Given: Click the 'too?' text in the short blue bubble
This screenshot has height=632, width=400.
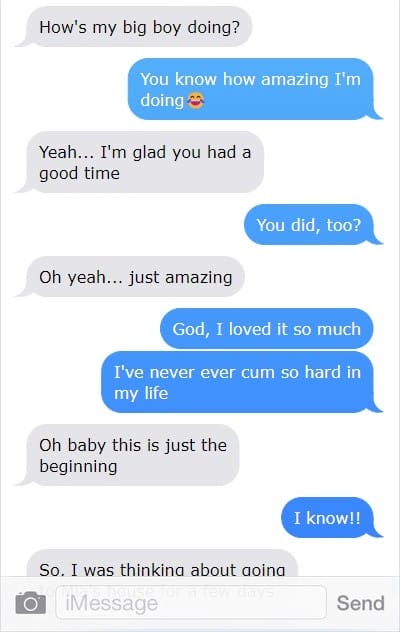Looking at the screenshot, I should pyautogui.click(x=343, y=225).
